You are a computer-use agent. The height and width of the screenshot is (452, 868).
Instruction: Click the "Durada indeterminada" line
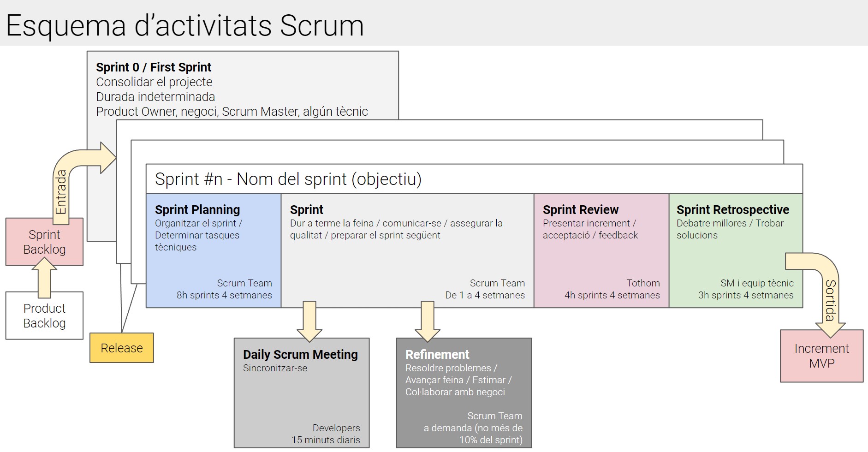tap(155, 97)
